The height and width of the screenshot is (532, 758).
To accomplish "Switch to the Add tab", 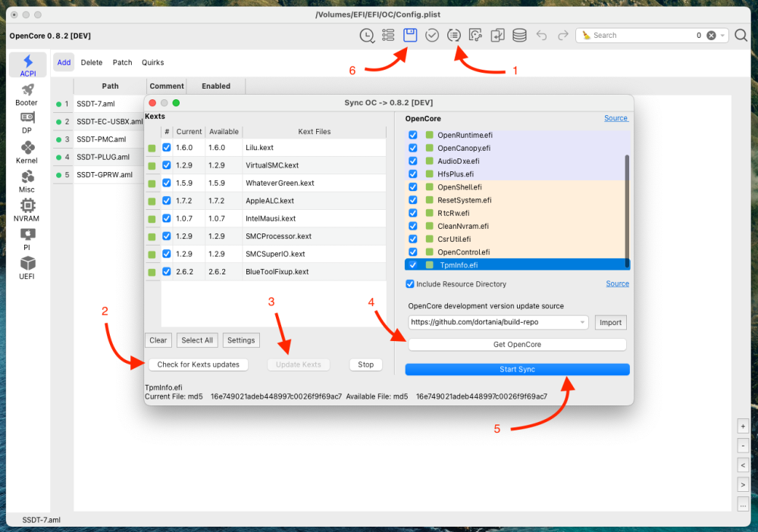I will 64,62.
